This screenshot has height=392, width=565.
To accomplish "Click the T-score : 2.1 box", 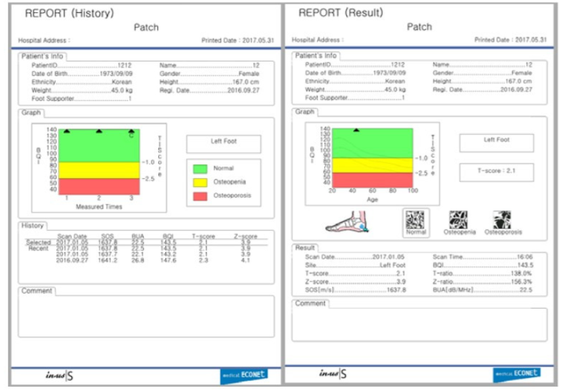I will pos(496,172).
